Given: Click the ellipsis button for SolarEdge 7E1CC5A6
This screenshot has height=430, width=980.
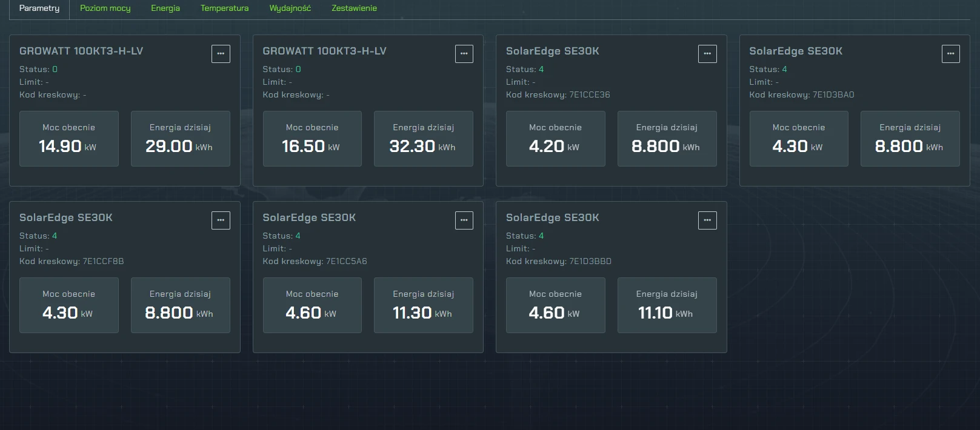Looking at the screenshot, I should pyautogui.click(x=464, y=220).
